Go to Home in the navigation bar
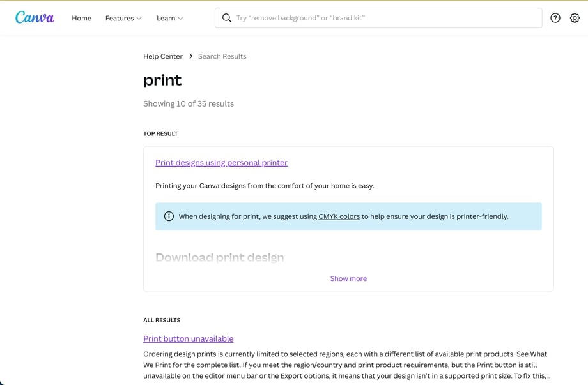The width and height of the screenshot is (588, 385). [81, 18]
